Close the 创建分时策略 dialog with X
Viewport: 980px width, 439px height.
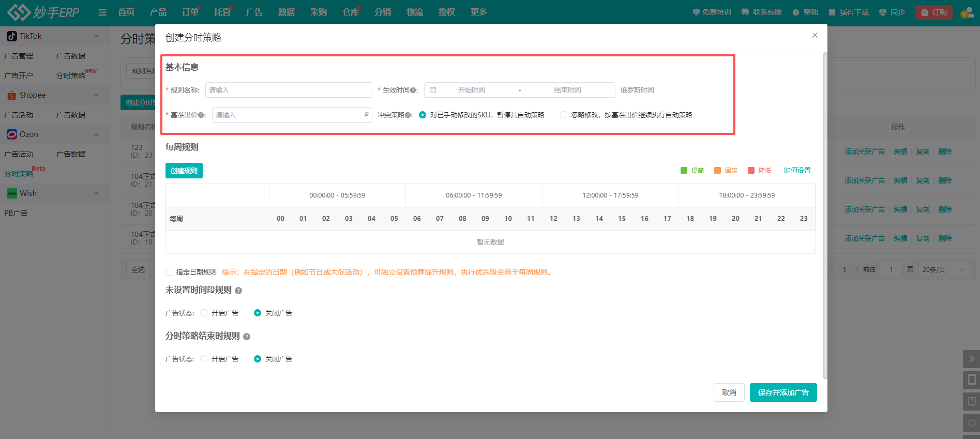(815, 35)
